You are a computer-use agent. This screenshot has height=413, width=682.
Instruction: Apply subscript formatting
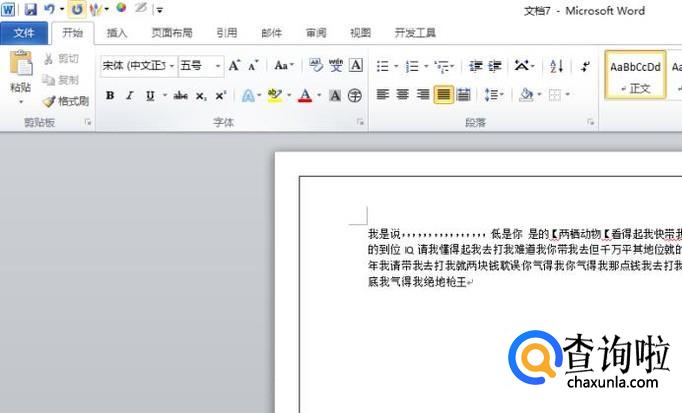click(201, 96)
